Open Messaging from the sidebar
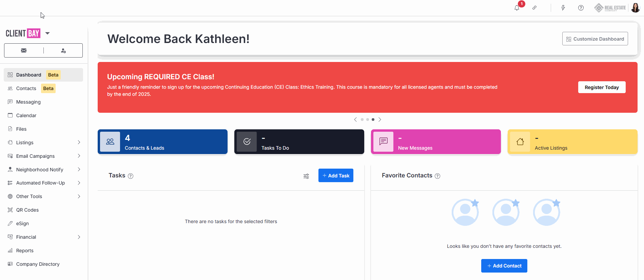 [28, 102]
